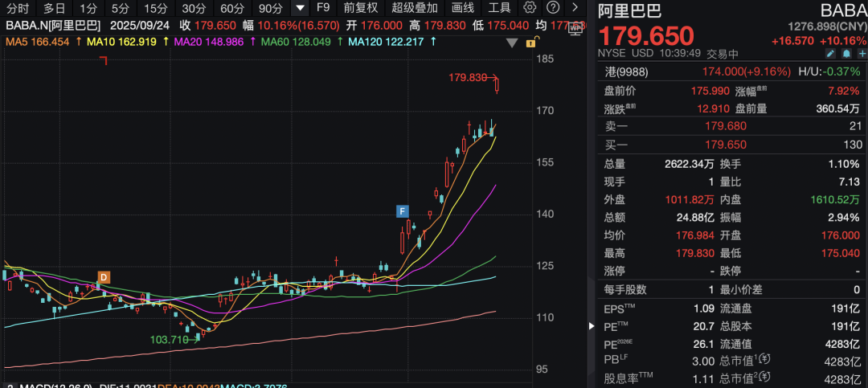Image resolution: width=868 pixels, height=388 pixels.
Task: Click the orange D marker on chart
Action: pos(104,277)
